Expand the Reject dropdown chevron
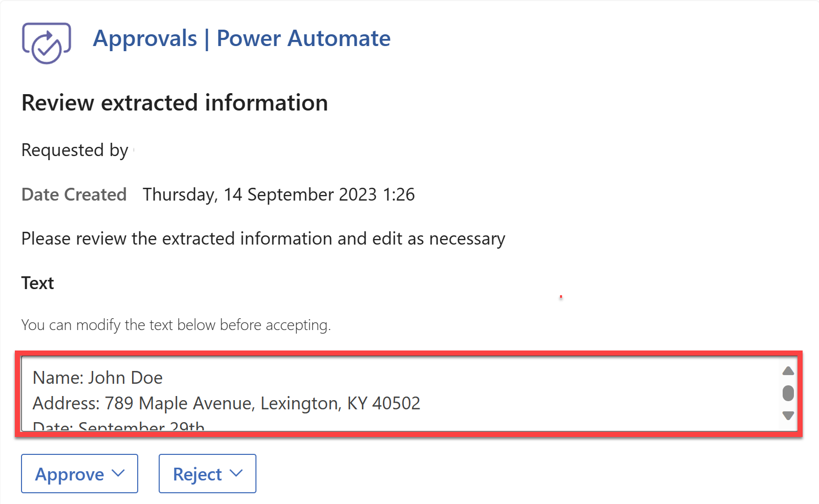The width and height of the screenshot is (819, 504). 236,473
